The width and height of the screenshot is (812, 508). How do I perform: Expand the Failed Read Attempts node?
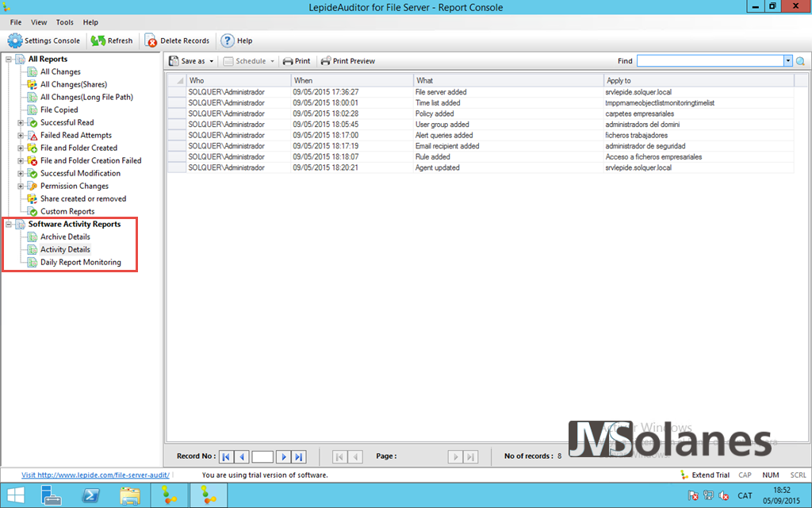point(21,135)
